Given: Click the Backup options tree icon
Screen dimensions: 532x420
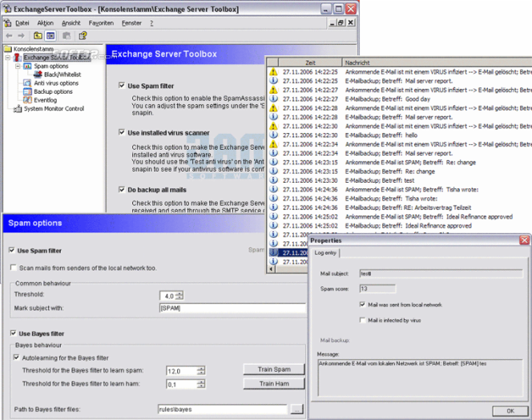Looking at the screenshot, I should (x=27, y=91).
